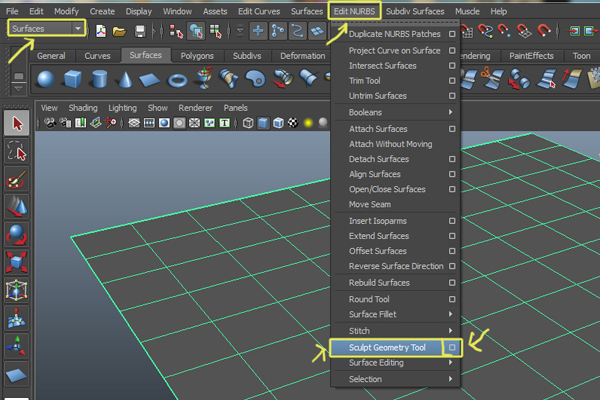Image resolution: width=600 pixels, height=400 pixels.
Task: Open Attach Surfaces option box
Action: [x=452, y=129]
